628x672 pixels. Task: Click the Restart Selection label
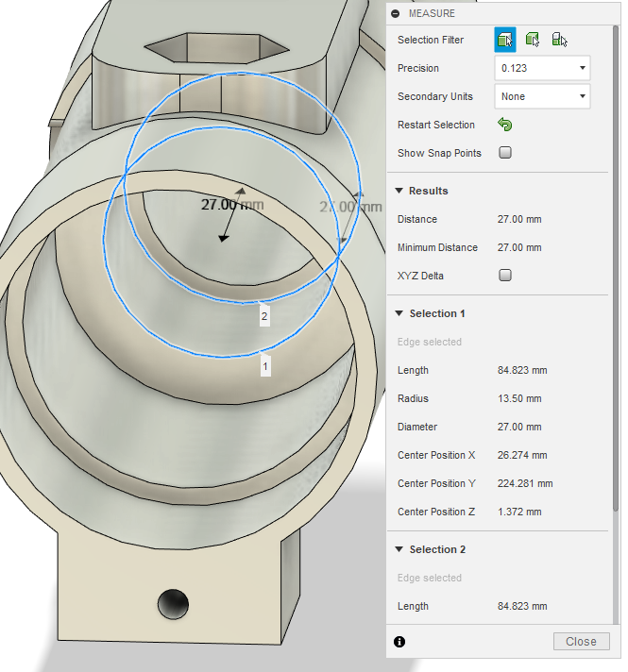(x=436, y=125)
